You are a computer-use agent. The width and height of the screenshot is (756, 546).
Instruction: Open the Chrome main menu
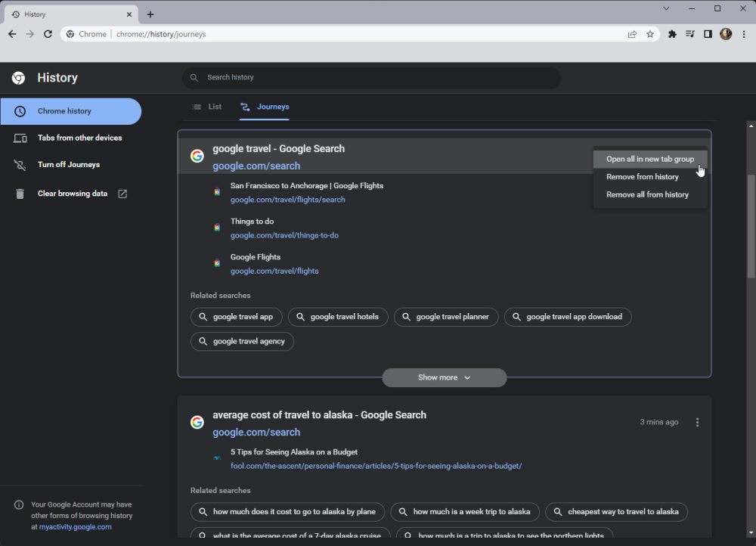(742, 34)
